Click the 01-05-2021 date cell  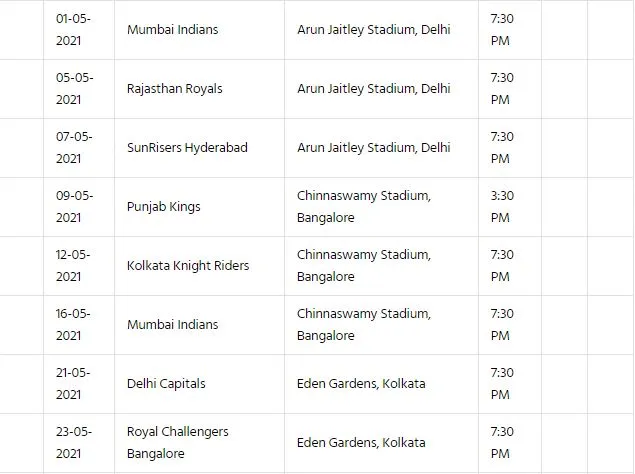coord(79,30)
